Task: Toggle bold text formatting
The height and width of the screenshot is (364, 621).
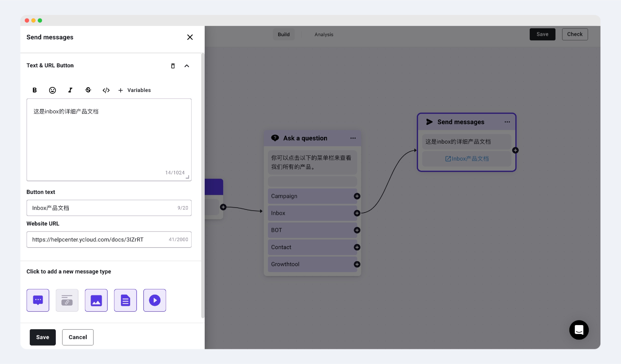Action: point(34,90)
